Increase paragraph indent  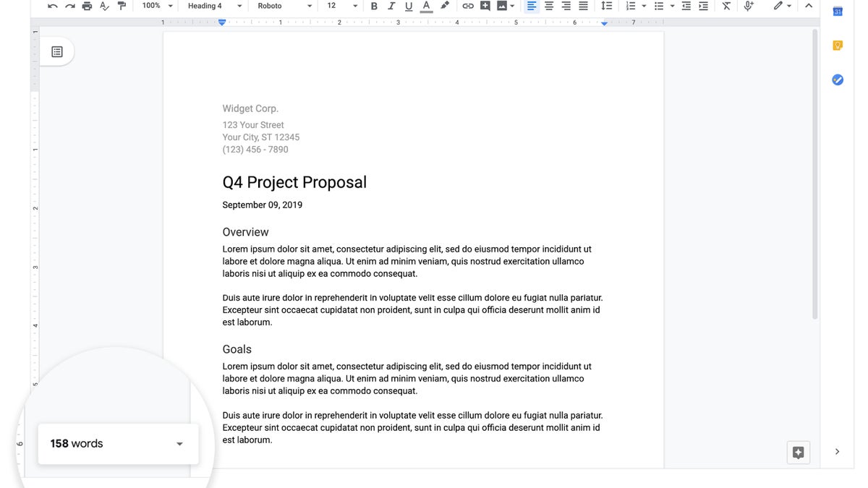[703, 6]
